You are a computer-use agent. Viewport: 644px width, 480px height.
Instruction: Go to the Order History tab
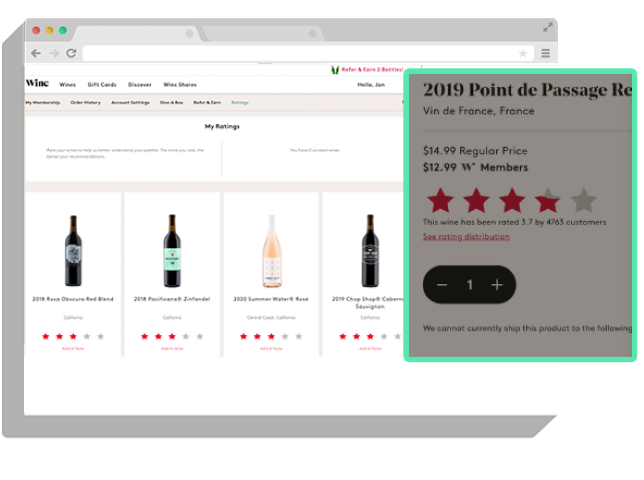tap(85, 102)
